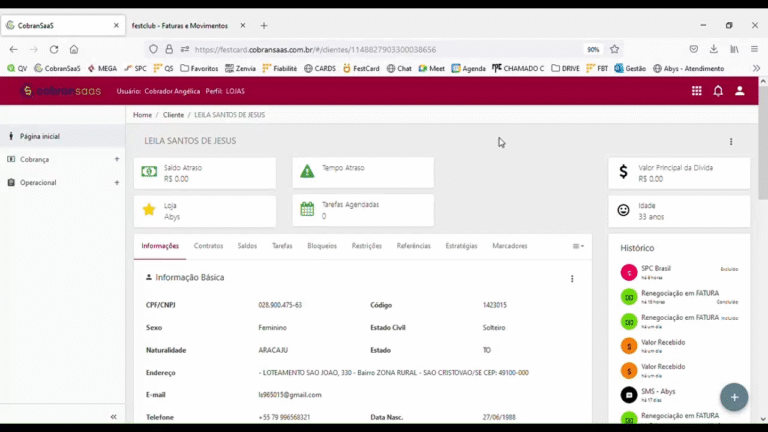This screenshot has width=768, height=432.
Task: Open a new browser tab
Action: (x=264, y=25)
